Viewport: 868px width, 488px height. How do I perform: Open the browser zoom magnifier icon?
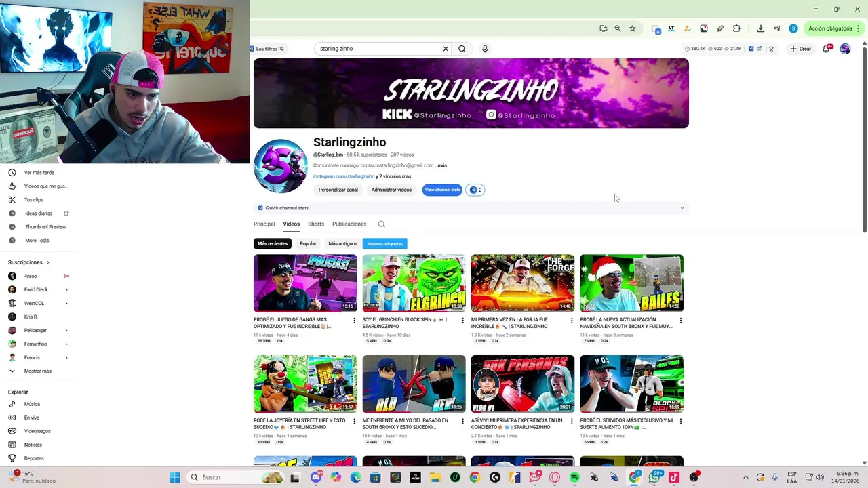pos(618,28)
